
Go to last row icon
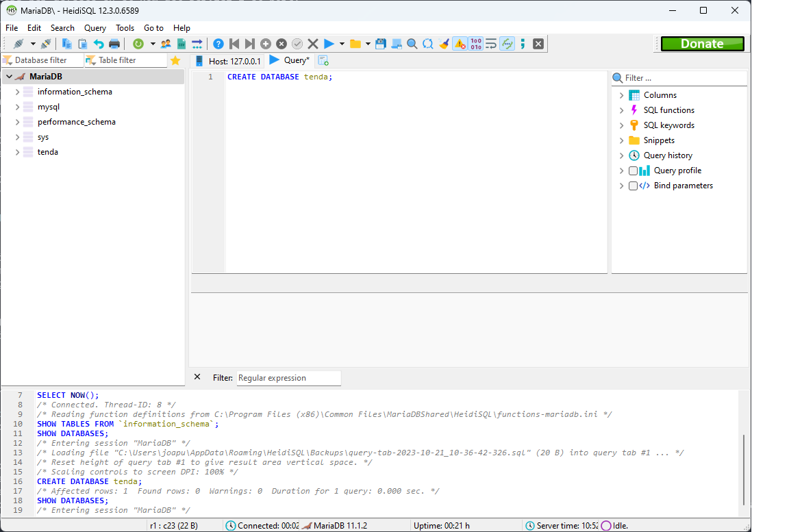249,44
